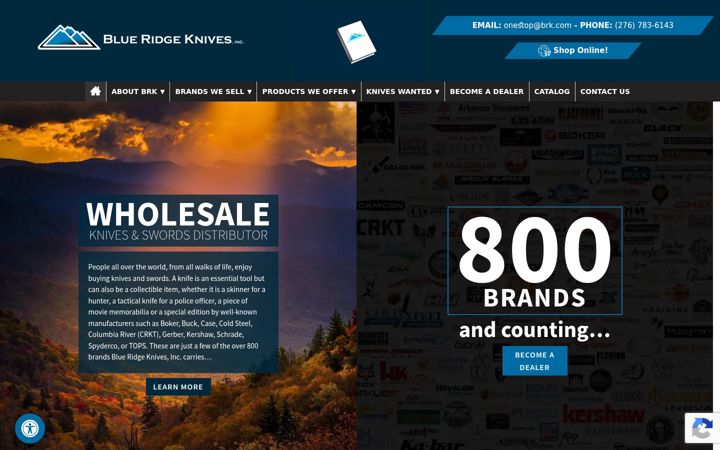Go to the home icon in navigation
Viewport: 720px width, 450px height.
tap(96, 91)
